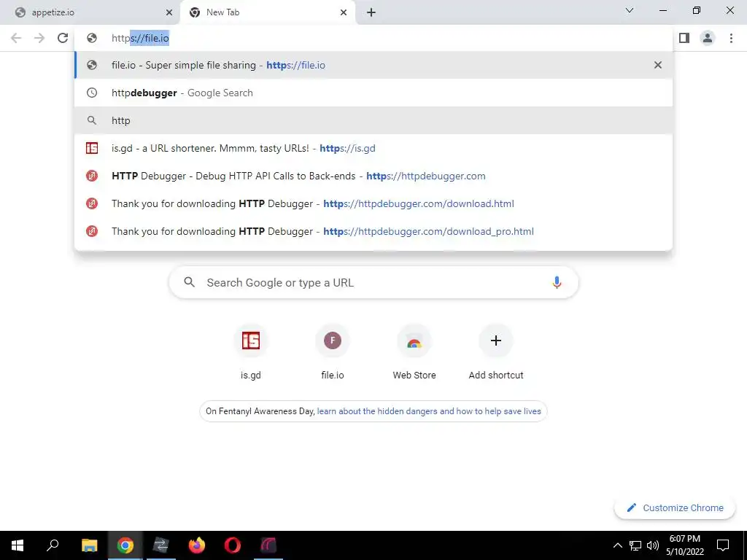Open the download_pro.html suggestion

click(373, 231)
